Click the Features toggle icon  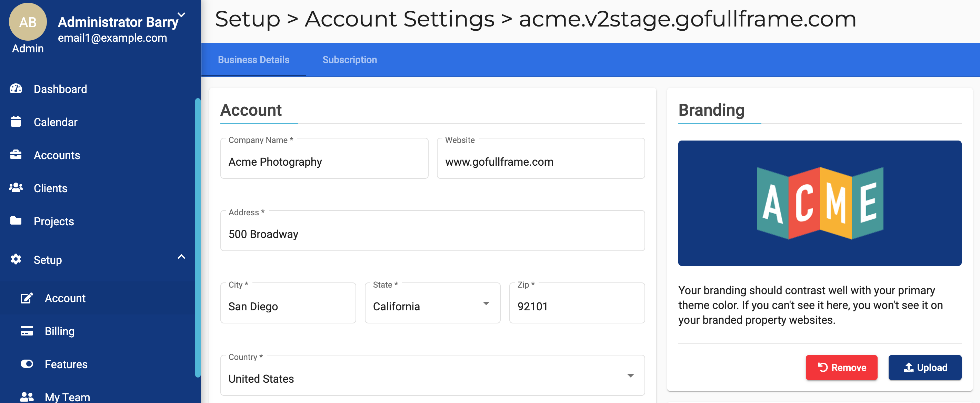pyautogui.click(x=27, y=364)
